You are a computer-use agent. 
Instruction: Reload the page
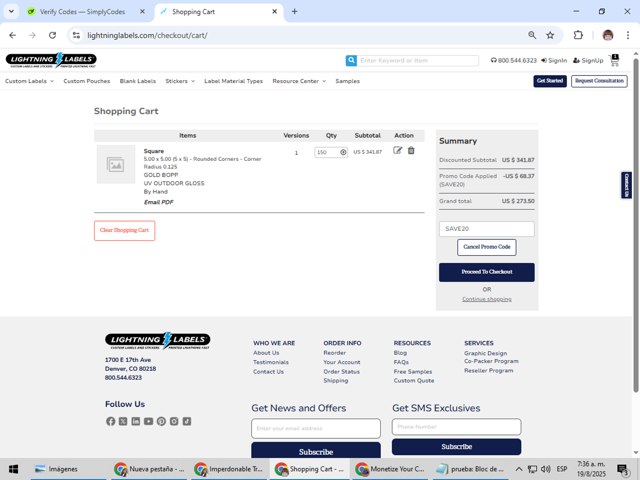coord(52,35)
